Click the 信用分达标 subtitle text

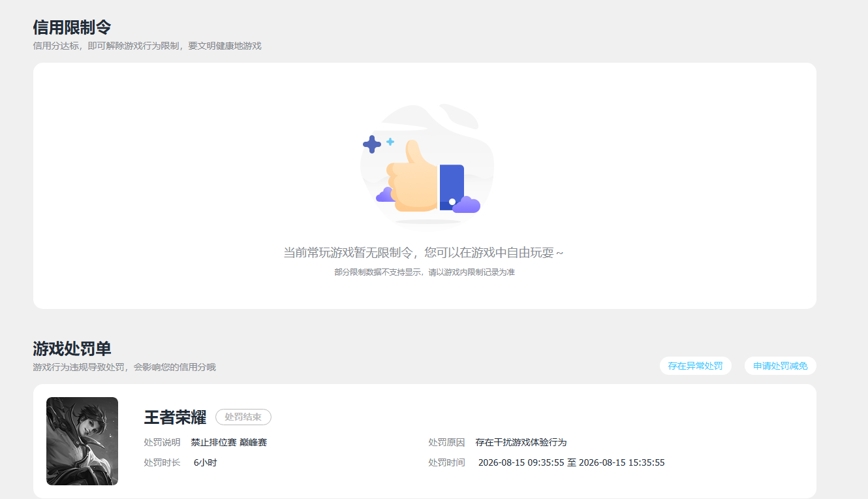click(147, 46)
